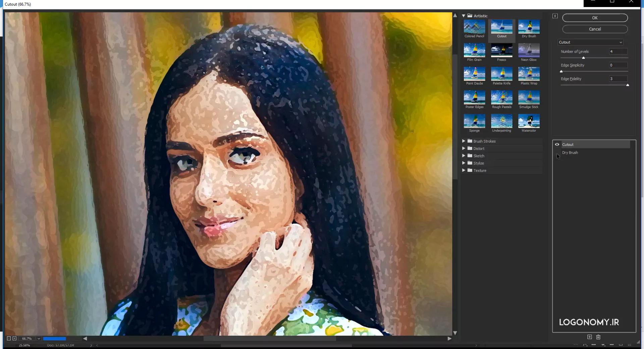Select the Colored Pencil filter thumbnail
Viewport: 644px width, 349px height.
point(474,27)
